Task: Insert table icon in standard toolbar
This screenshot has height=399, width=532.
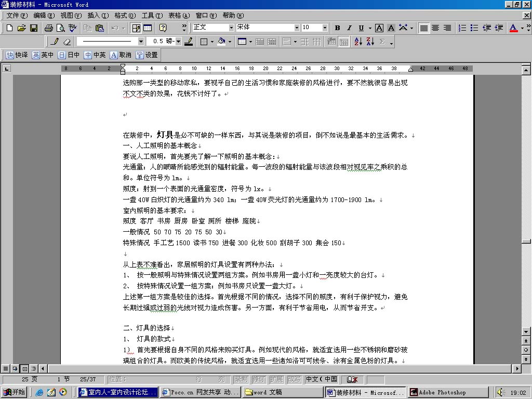Action: pyautogui.click(x=148, y=28)
